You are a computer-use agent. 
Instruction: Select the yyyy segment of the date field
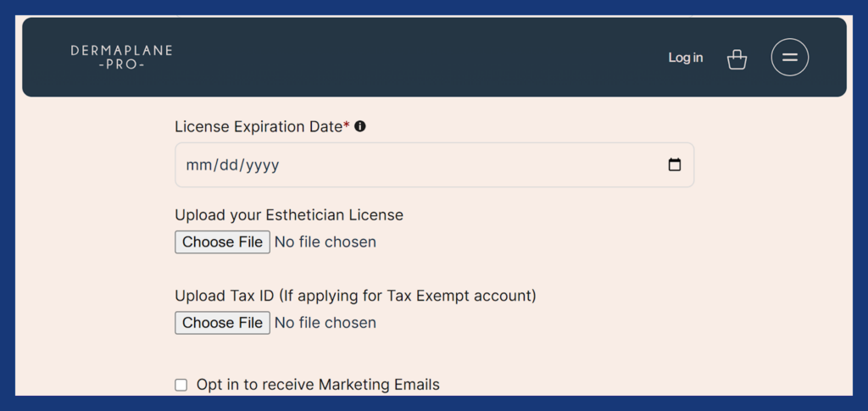[263, 165]
